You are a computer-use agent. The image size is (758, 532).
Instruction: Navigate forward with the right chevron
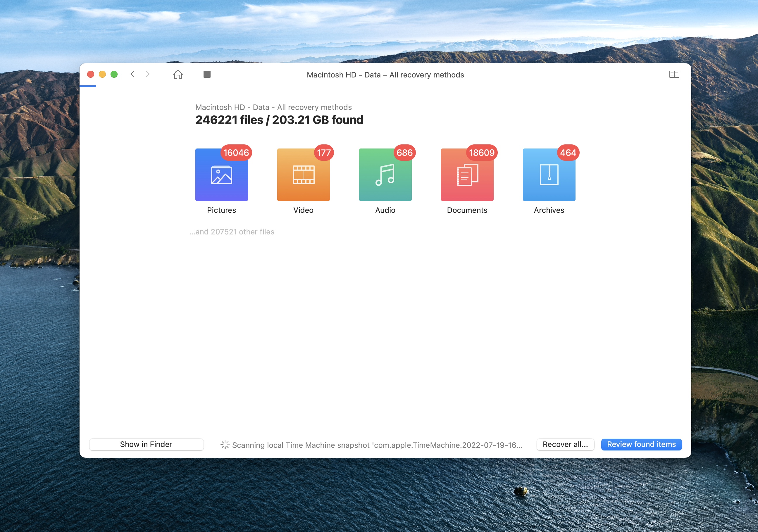coord(148,74)
